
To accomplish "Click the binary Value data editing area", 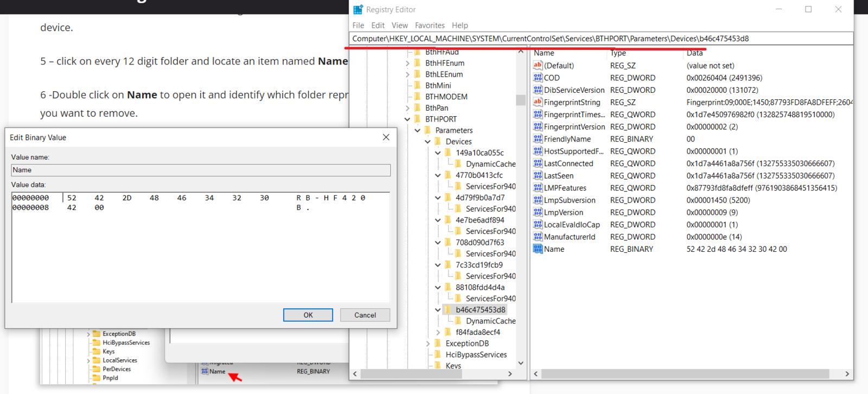I will click(x=201, y=247).
